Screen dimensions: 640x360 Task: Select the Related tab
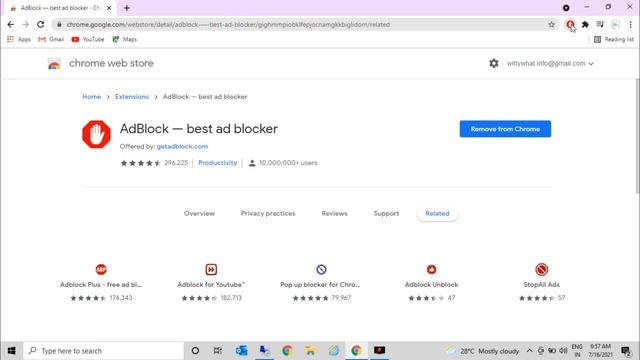tap(437, 213)
